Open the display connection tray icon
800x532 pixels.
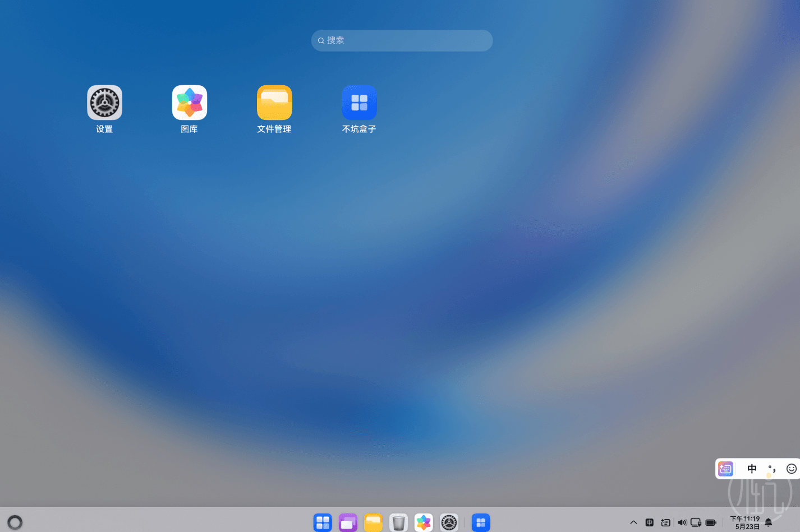[696, 522]
